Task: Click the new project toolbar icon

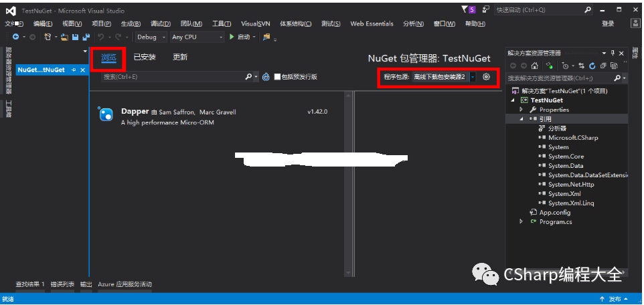Action: click(48, 37)
